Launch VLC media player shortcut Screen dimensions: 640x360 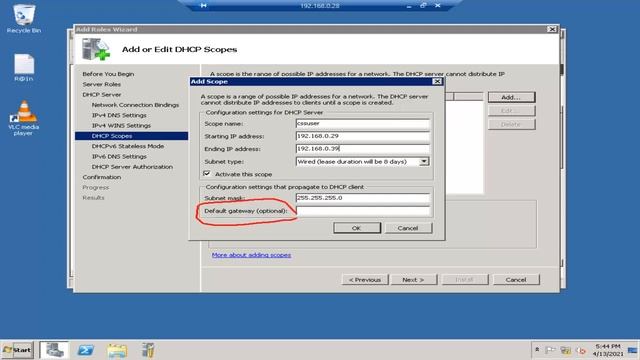(24, 118)
